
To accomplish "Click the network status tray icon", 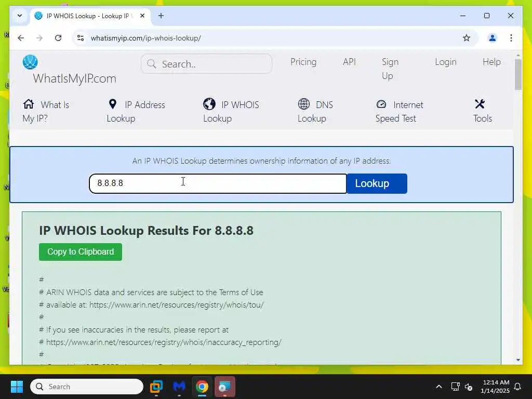I will 455,387.
